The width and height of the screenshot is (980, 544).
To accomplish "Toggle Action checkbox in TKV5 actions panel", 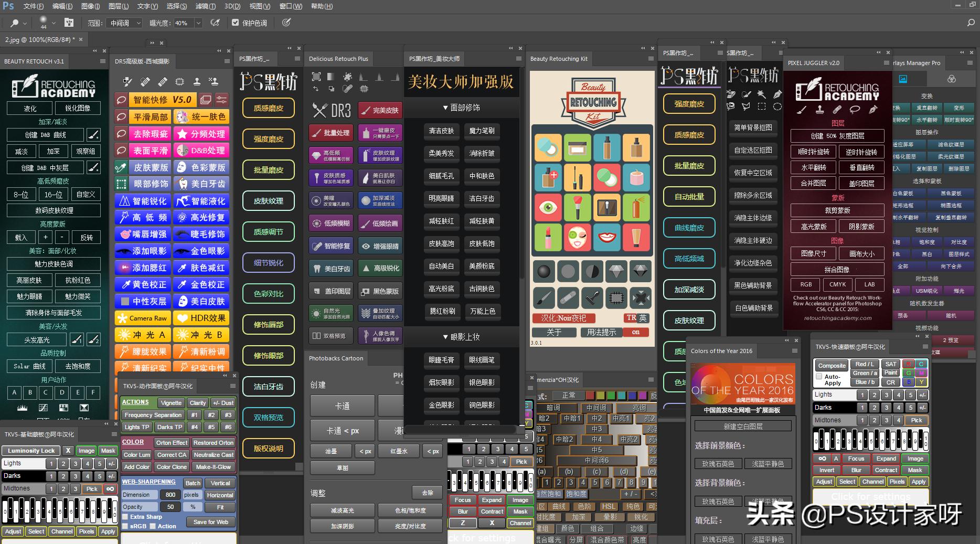I will click(153, 526).
